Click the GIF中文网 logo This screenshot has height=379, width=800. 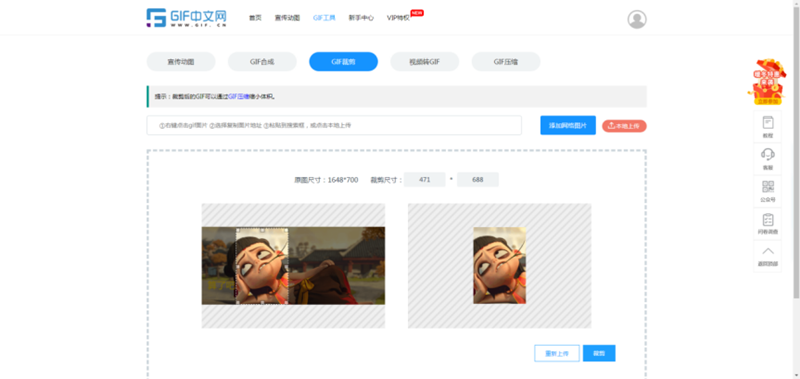point(186,18)
